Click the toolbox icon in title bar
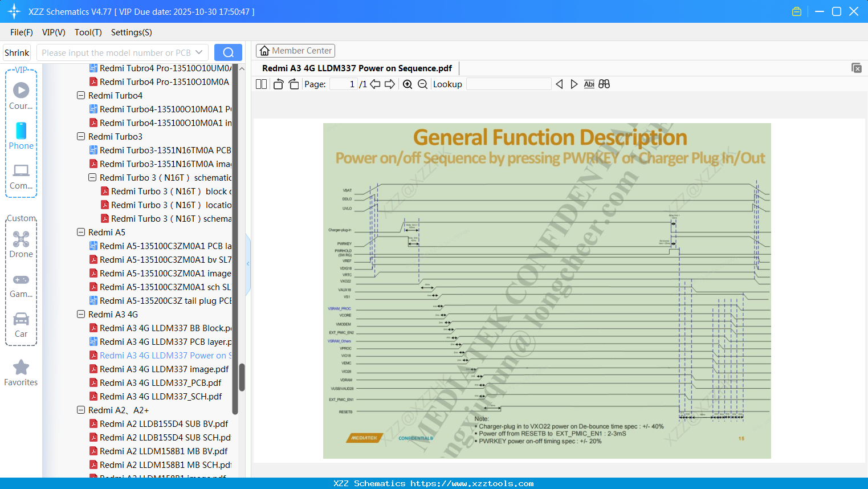Image resolution: width=868 pixels, height=489 pixels. click(797, 11)
